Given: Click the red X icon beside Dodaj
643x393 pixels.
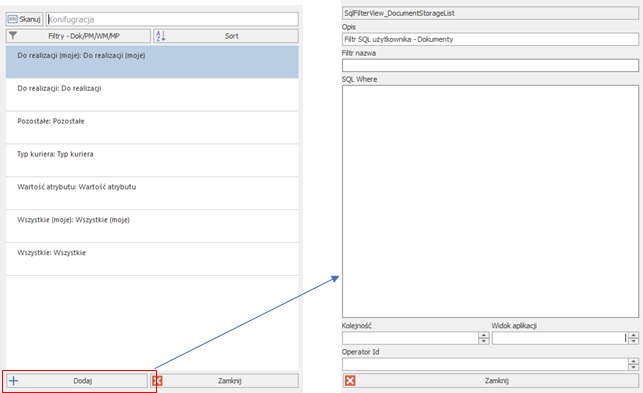Looking at the screenshot, I should [157, 381].
